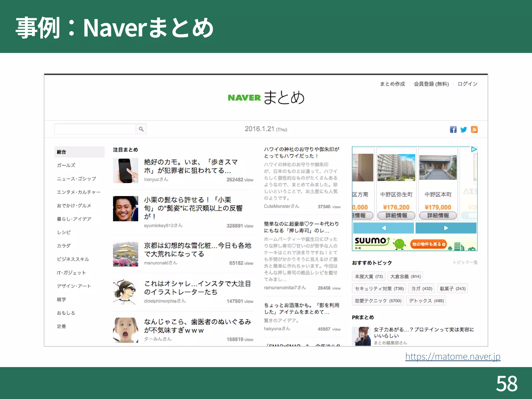The image size is (532, 399).
Task: Open the トピック一覧 link
Action: tap(465, 262)
